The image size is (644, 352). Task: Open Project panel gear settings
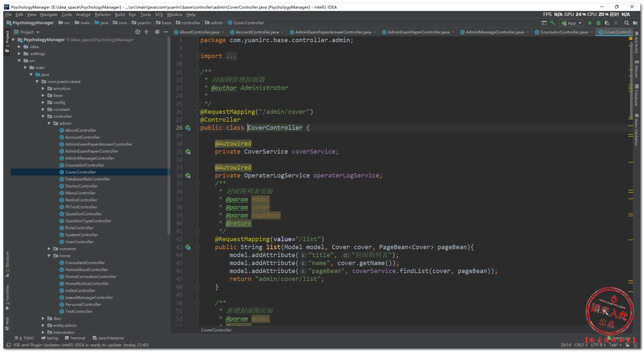157,32
